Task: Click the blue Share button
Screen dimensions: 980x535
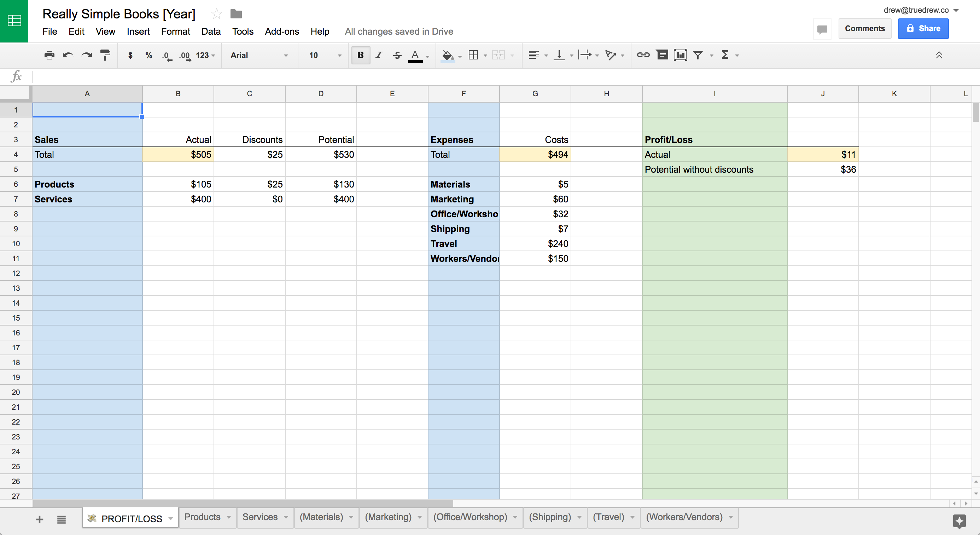Action: tap(923, 29)
